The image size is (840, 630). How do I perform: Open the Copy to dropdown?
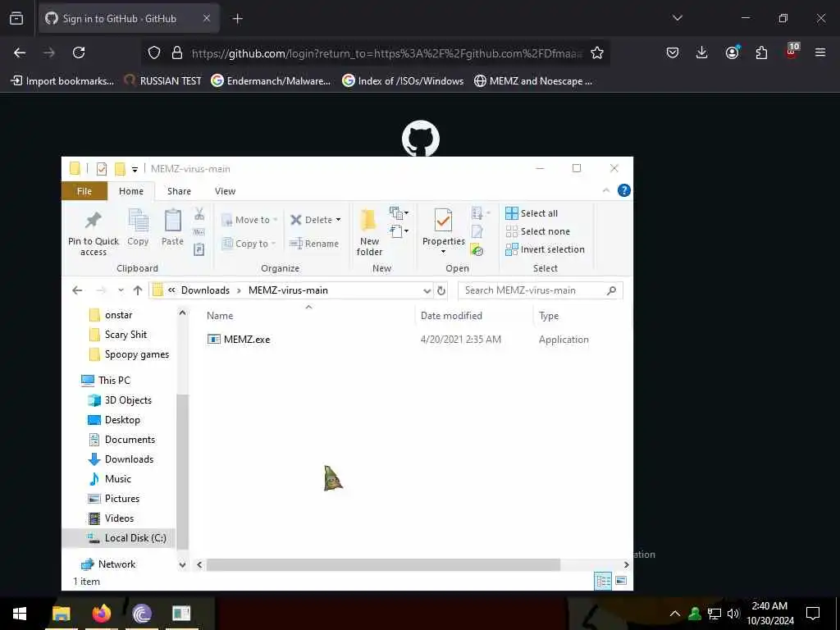click(248, 244)
